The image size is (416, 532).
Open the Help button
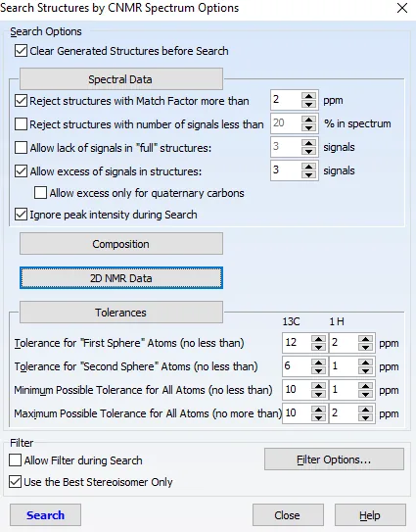(x=370, y=515)
